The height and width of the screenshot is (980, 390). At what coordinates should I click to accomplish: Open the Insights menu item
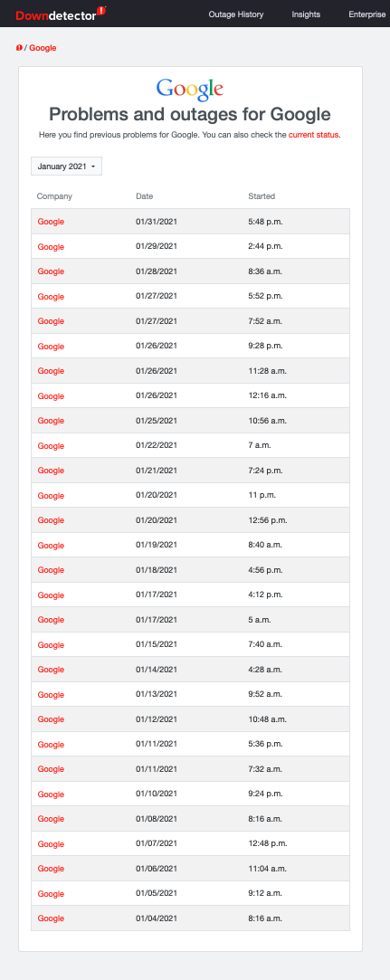(306, 14)
